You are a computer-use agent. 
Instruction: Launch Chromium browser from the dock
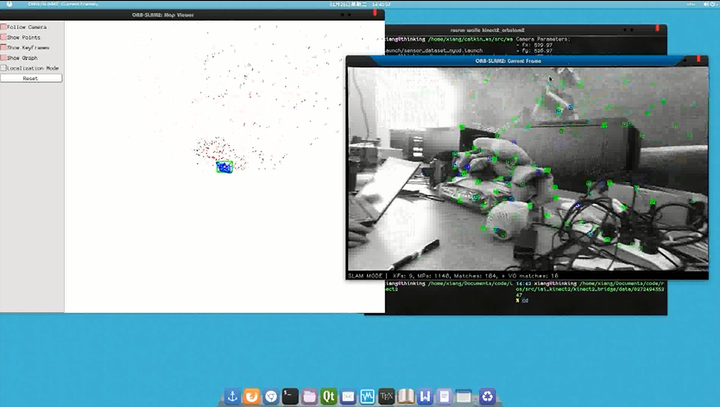(271, 396)
